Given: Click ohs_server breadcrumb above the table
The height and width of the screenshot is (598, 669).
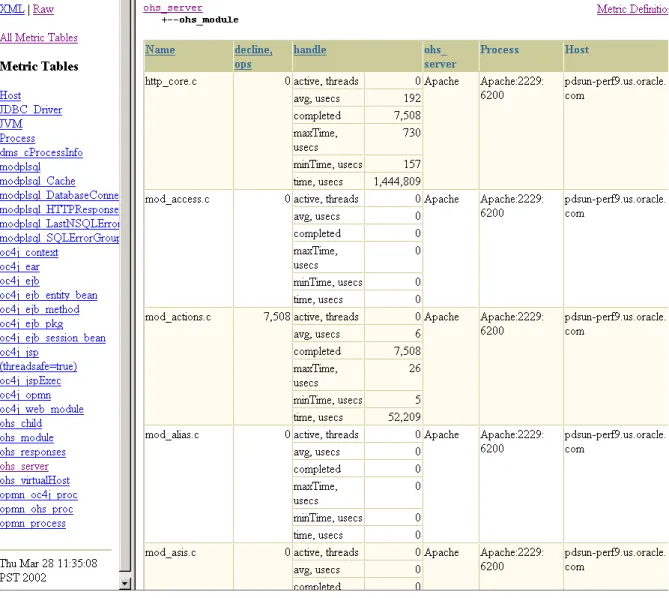Looking at the screenshot, I should (x=173, y=8).
